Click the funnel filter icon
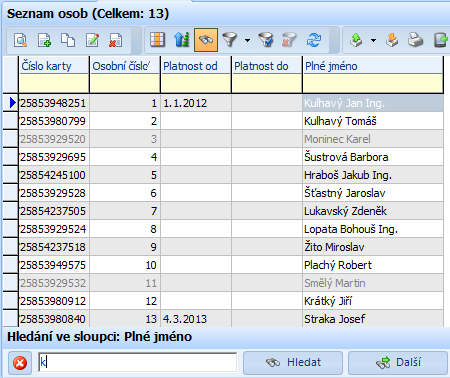 229,40
